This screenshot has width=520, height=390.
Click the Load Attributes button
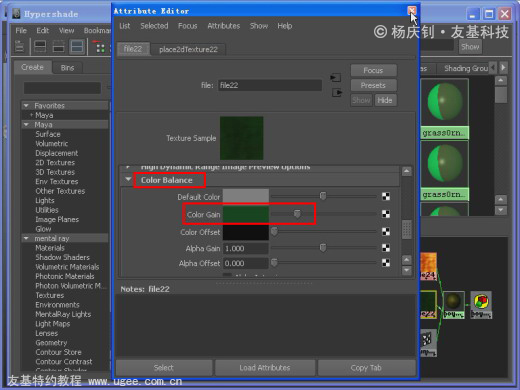265,368
